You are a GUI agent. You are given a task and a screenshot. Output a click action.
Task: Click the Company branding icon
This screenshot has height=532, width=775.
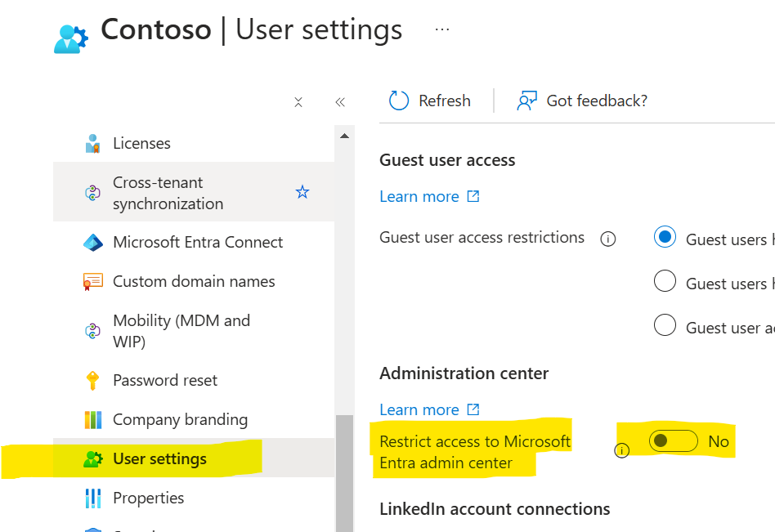(93, 420)
